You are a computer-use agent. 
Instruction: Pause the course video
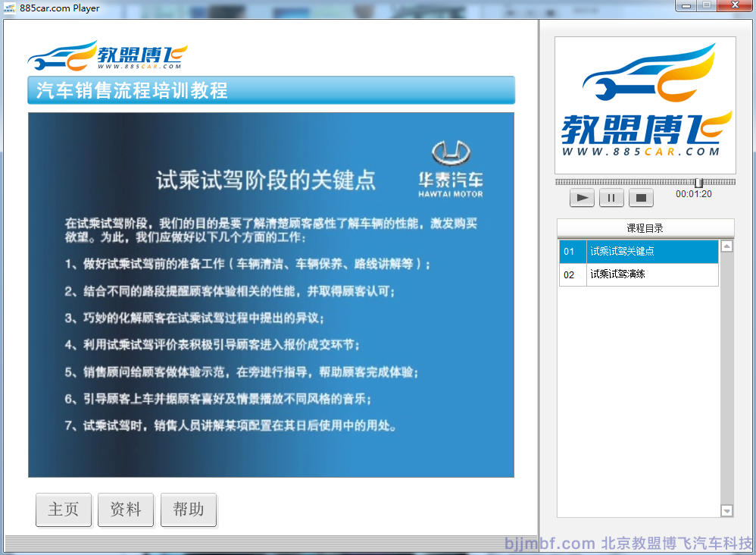point(611,198)
